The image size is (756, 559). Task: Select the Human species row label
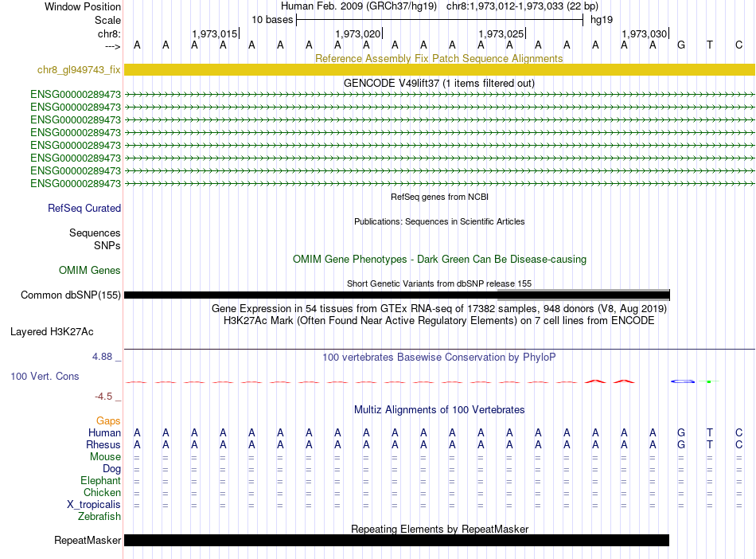pos(104,432)
